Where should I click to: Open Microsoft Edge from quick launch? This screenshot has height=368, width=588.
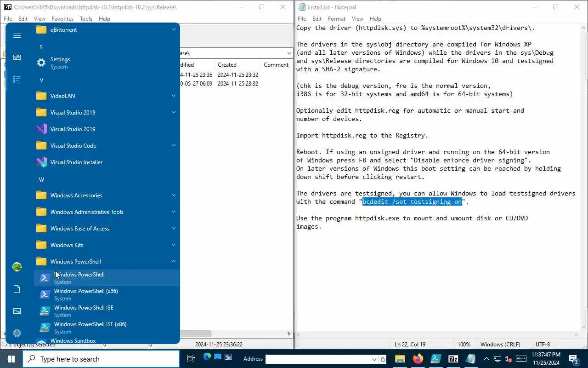[x=207, y=357]
